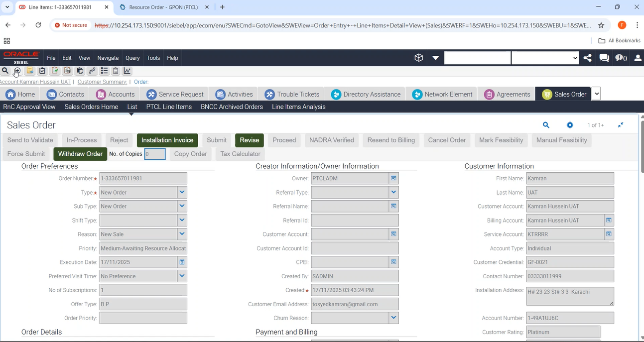The image size is (644, 342).
Task: Open the Execution Date calendar picker
Action: pyautogui.click(x=182, y=262)
